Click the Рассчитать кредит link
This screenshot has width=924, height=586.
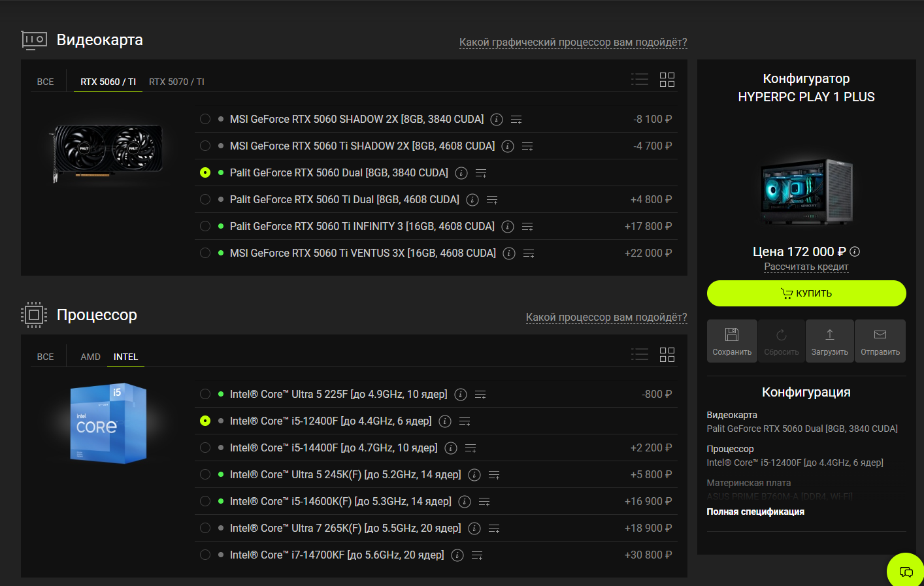pyautogui.click(x=806, y=267)
